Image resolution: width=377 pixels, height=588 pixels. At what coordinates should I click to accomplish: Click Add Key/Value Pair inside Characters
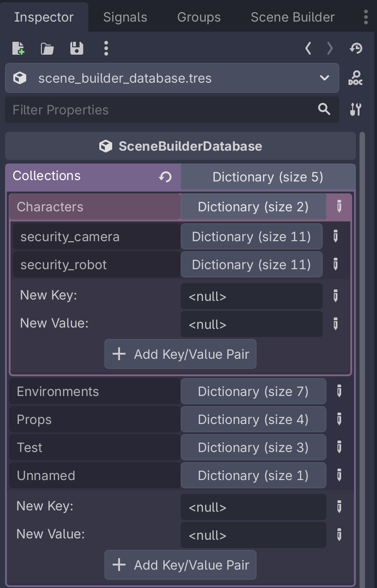[x=180, y=354]
